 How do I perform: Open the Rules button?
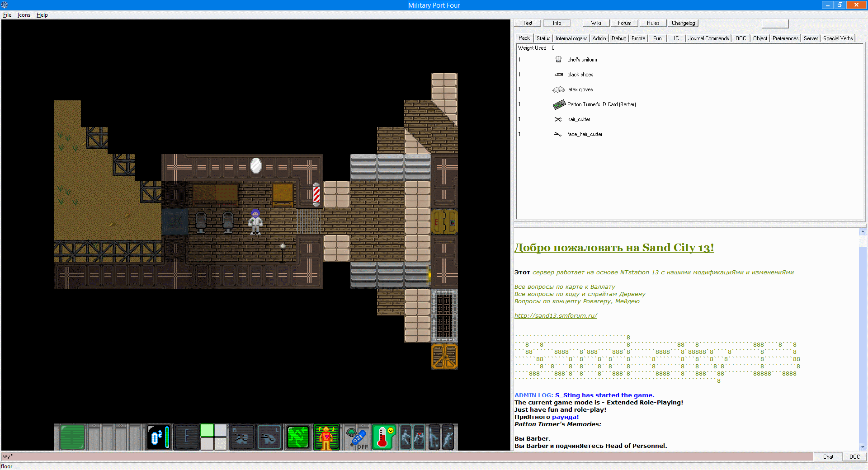coord(653,23)
